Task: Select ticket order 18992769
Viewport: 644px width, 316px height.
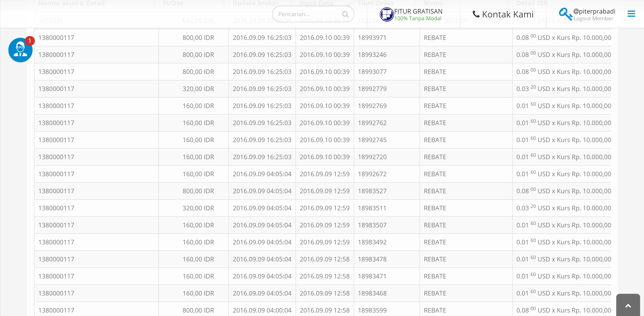Action: pyautogui.click(x=372, y=106)
